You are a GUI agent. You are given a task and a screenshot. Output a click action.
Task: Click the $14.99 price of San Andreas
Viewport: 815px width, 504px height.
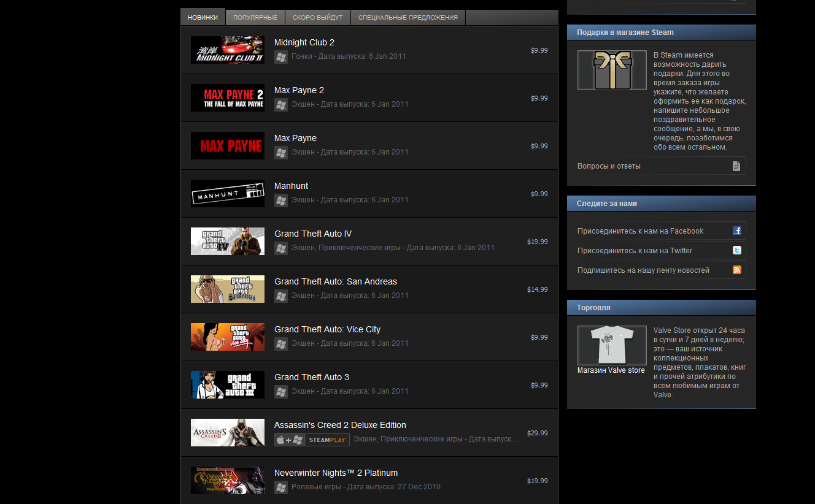pyautogui.click(x=538, y=289)
